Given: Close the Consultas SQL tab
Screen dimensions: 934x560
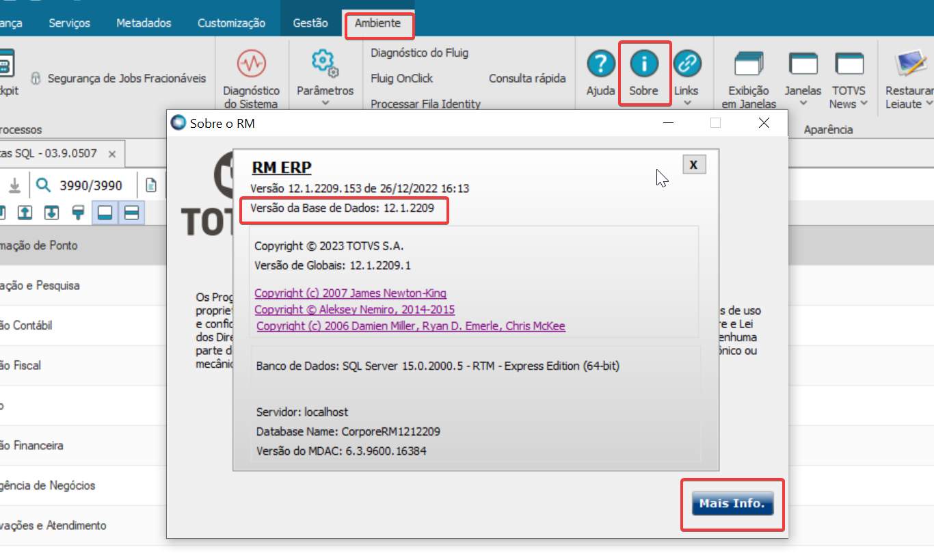Looking at the screenshot, I should click(x=112, y=154).
